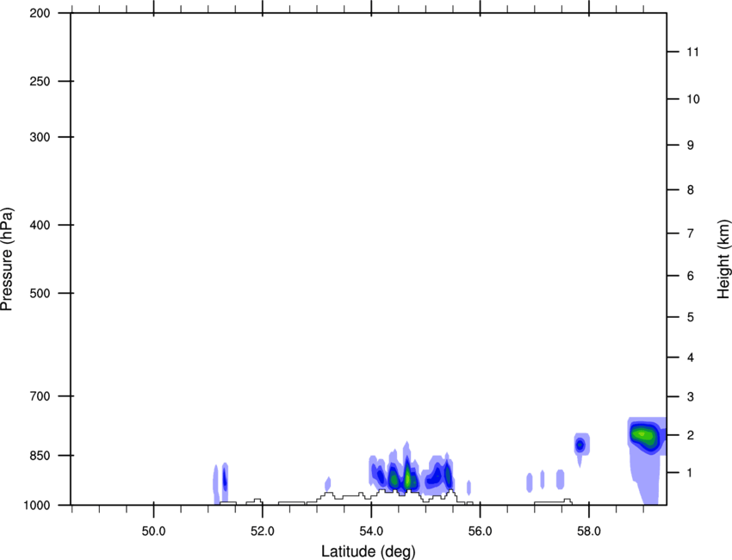Click the 10 km height label

coord(693,99)
